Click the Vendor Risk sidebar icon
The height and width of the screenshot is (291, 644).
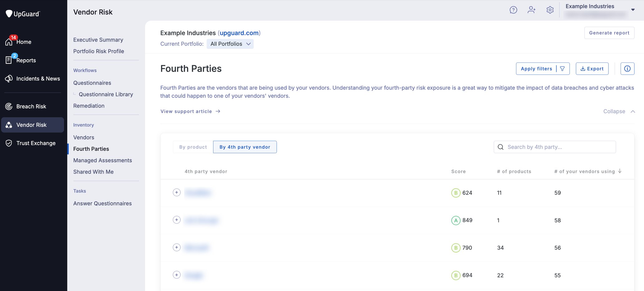[x=8, y=125]
